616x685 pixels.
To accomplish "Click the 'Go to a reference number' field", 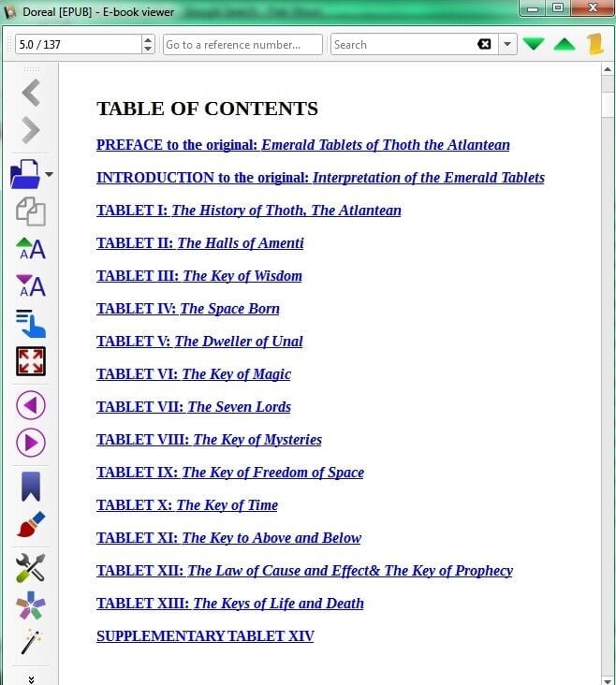I will point(242,44).
